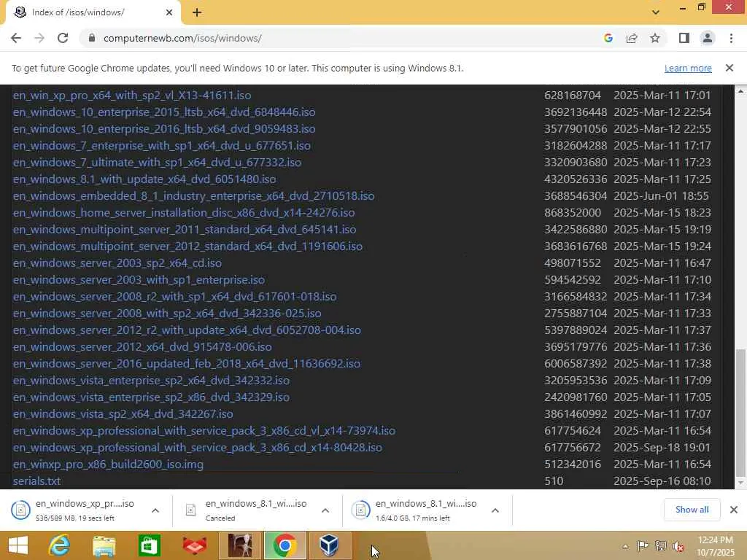Dismiss the Chrome update notification bar

[x=729, y=68]
